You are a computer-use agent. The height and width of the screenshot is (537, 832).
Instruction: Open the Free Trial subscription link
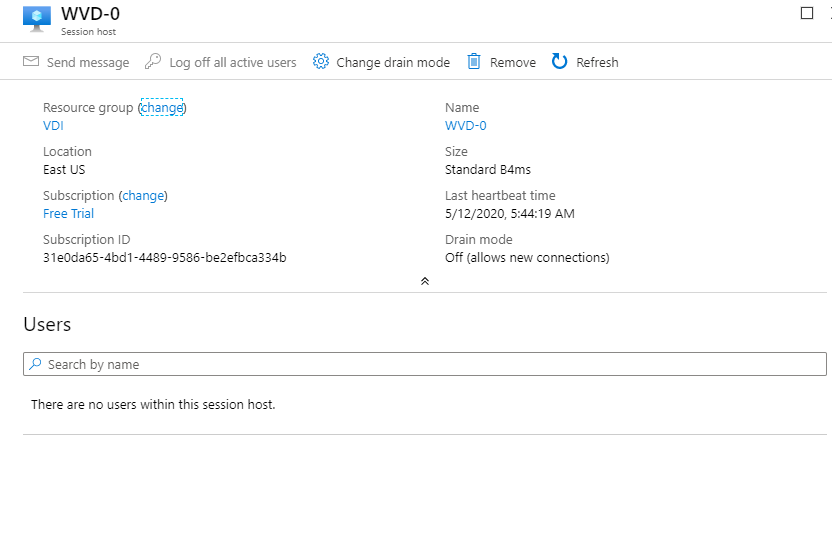point(68,214)
